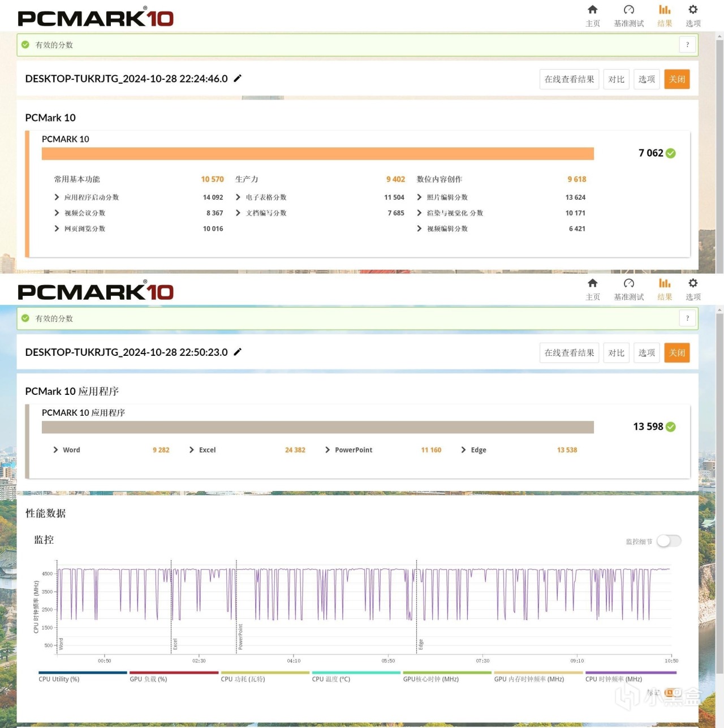Edit result name ending 22:24:46.0 with pencil
Image resolution: width=724 pixels, height=728 pixels.
click(x=238, y=79)
